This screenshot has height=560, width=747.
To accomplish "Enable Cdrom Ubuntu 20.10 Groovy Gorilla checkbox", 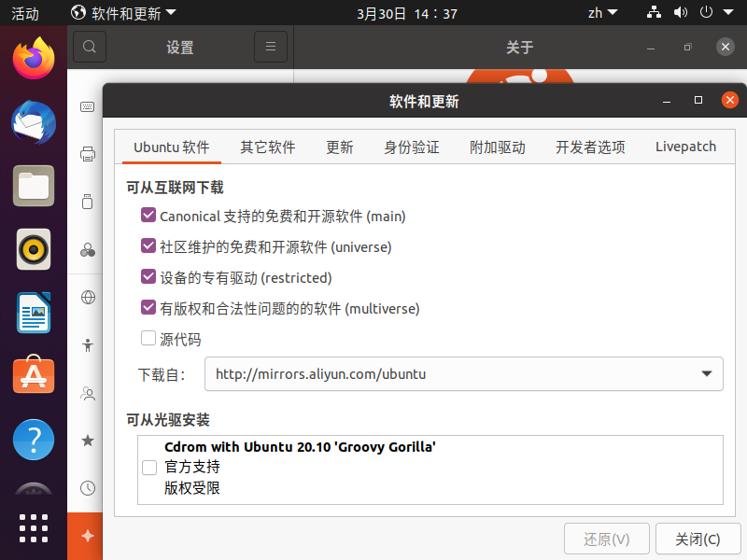I will coord(149,468).
